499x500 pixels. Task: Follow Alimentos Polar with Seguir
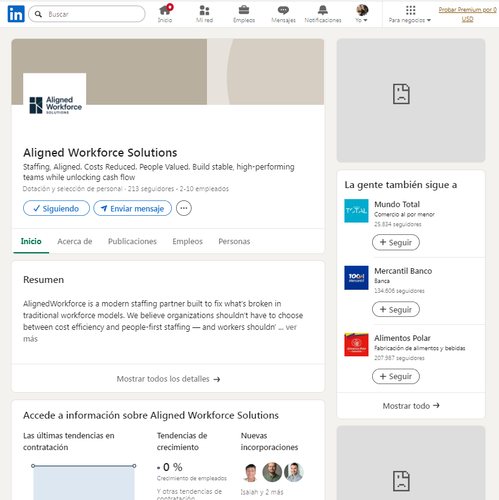tap(396, 376)
